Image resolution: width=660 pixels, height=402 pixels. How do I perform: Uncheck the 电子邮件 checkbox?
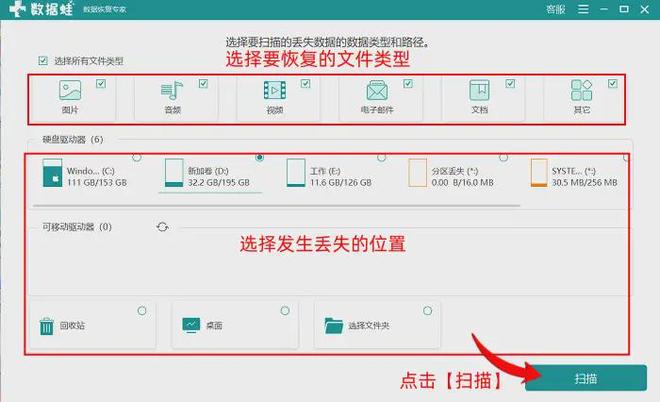[x=408, y=83]
